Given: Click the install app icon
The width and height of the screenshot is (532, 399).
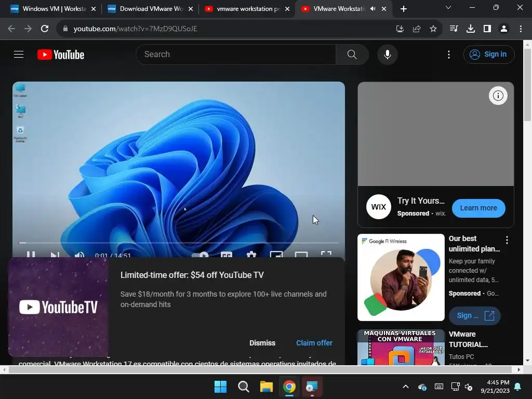Looking at the screenshot, I should click(400, 29).
